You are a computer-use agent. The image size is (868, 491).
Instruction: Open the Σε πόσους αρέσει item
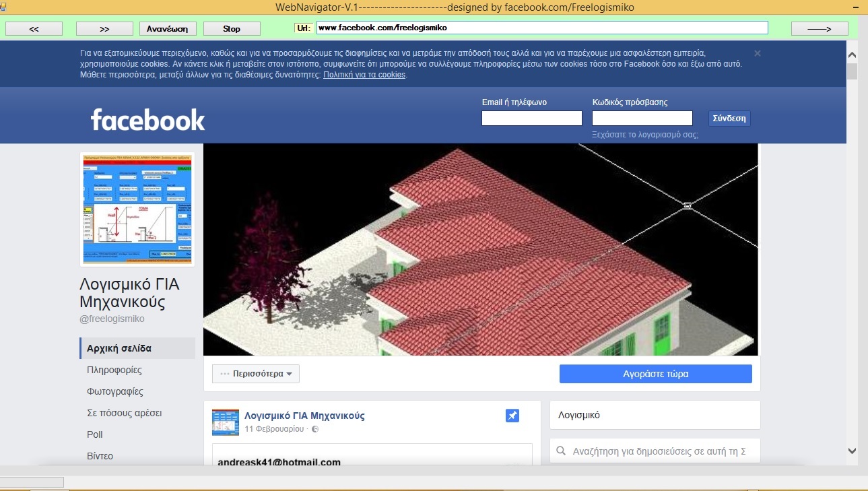pyautogui.click(x=125, y=413)
